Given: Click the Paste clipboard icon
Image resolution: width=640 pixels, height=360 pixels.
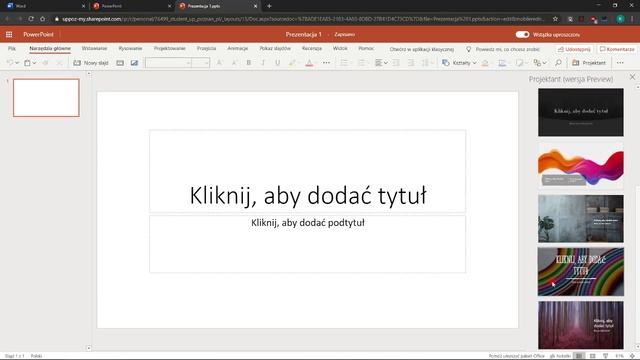Looking at the screenshot, I should pyautogui.click(x=27, y=63).
